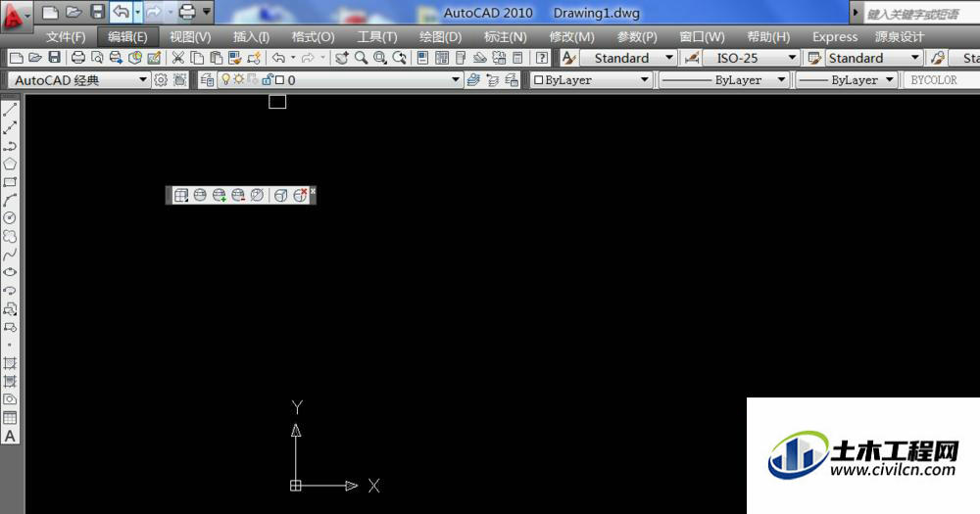Click Layer Previous icon
Viewport: 980px width, 514px height.
pos(493,80)
